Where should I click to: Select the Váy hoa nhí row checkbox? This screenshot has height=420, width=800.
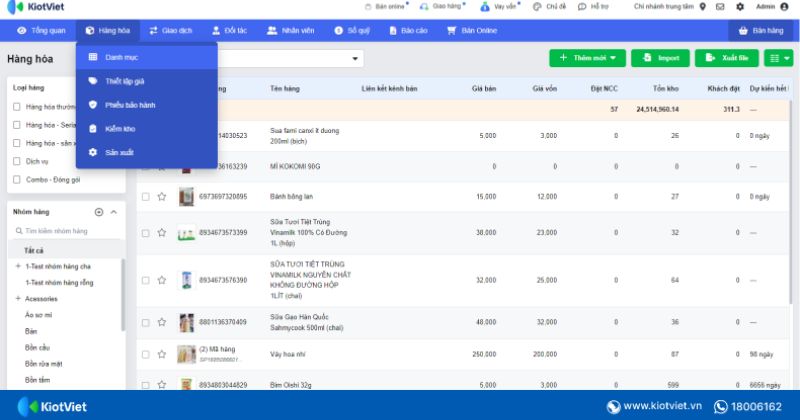[x=146, y=354]
